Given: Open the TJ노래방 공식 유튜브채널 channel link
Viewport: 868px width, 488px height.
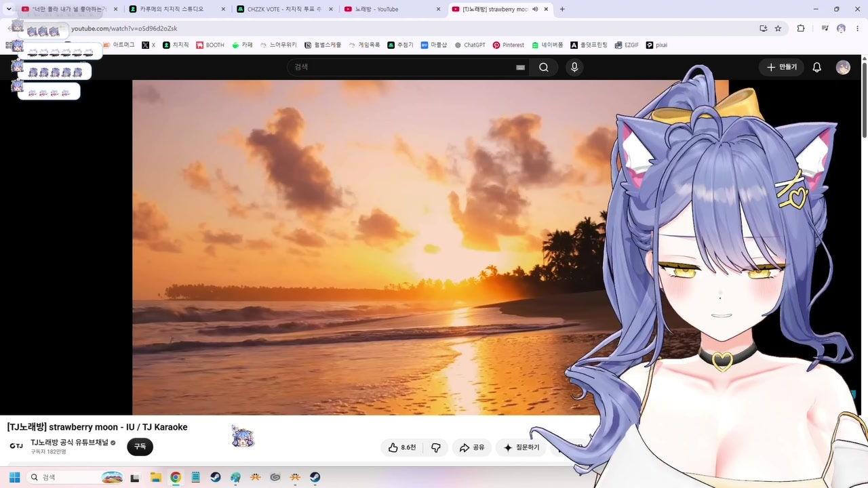Looking at the screenshot, I should [69, 443].
